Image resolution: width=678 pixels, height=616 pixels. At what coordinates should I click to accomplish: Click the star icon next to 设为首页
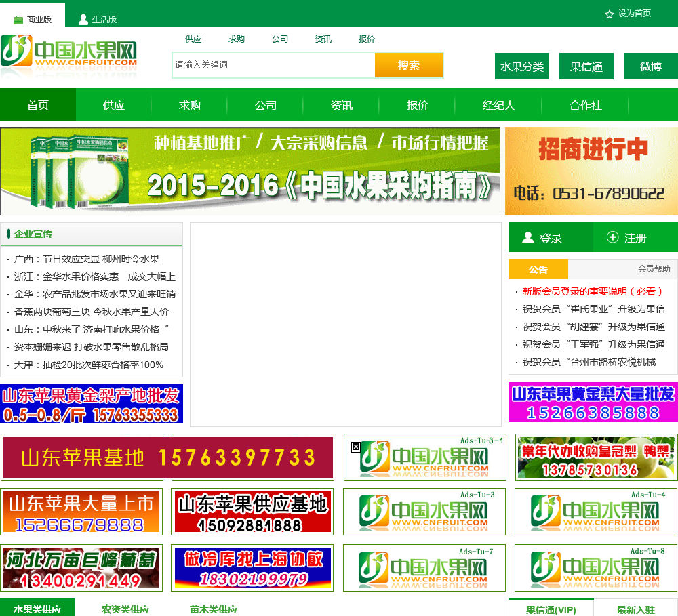(610, 14)
